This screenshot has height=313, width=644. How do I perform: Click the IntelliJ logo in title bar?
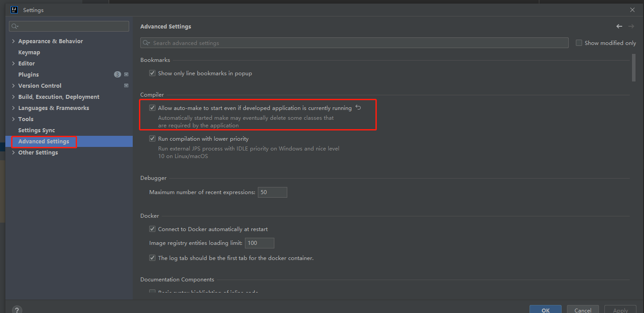pos(14,10)
